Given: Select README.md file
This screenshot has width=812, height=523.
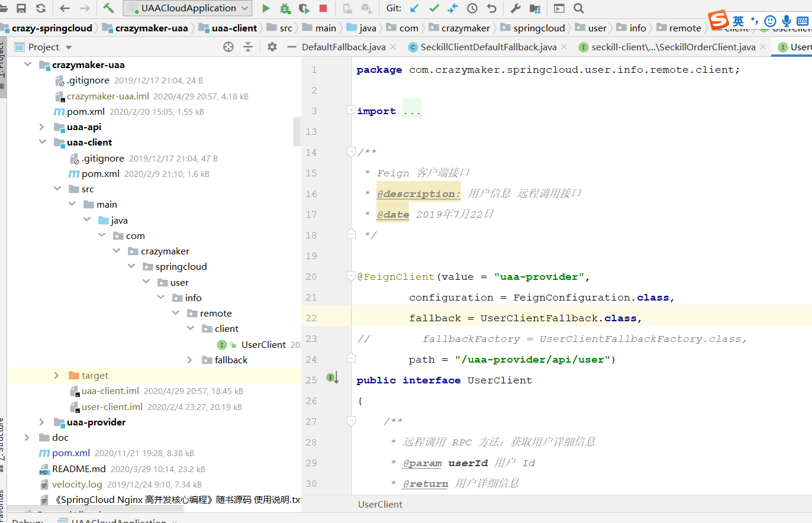Looking at the screenshot, I should pyautogui.click(x=79, y=469).
